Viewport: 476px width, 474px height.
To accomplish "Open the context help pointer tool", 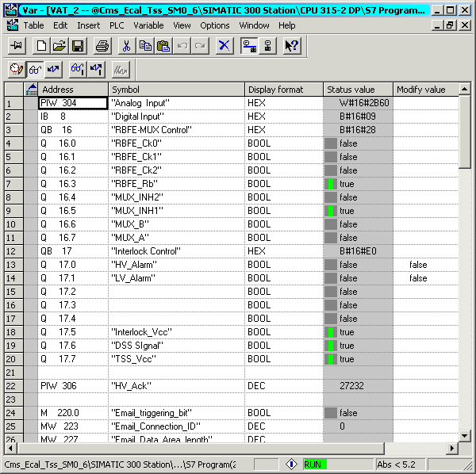I will click(292, 46).
